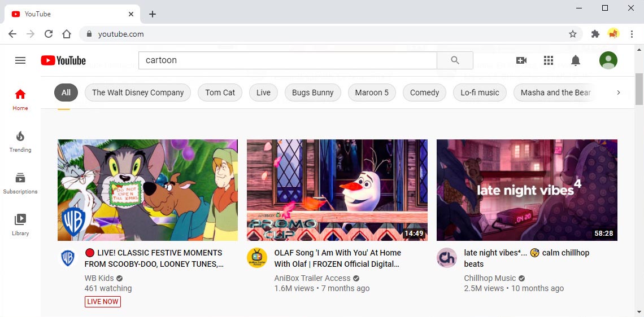
Task: Click the browser home button
Action: coord(67,34)
